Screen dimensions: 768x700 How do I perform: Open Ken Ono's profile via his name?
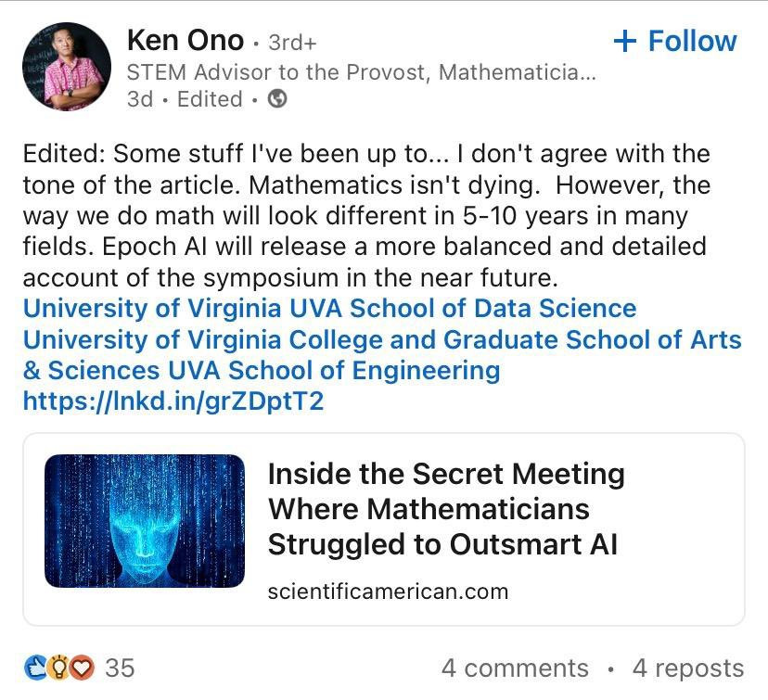click(x=185, y=40)
